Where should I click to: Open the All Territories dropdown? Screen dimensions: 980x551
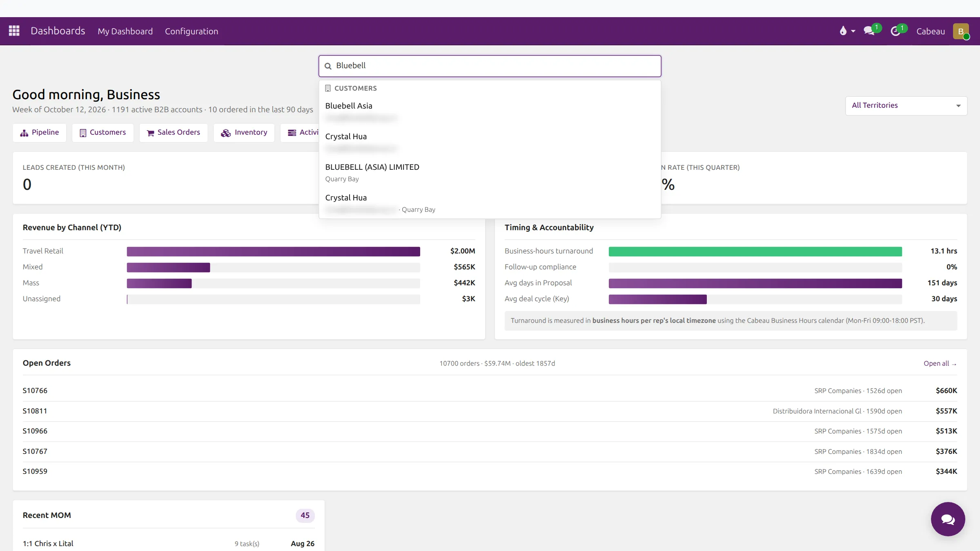click(x=906, y=106)
